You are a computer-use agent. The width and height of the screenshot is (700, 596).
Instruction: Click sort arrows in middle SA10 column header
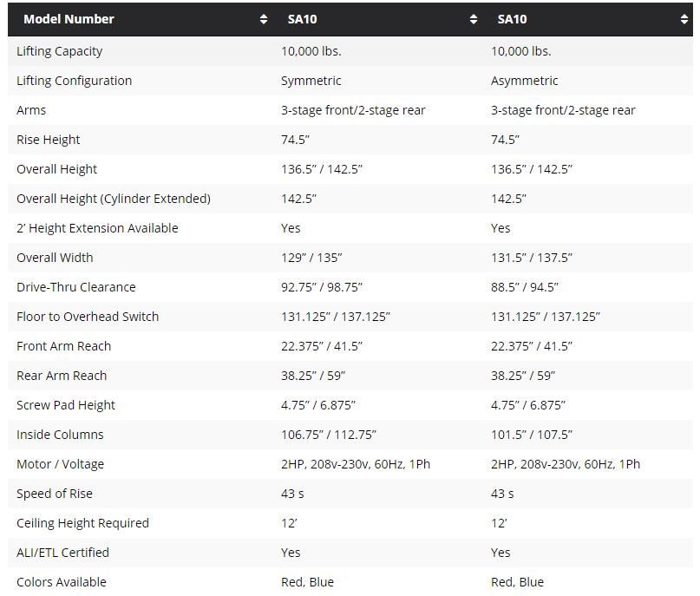pos(474,19)
